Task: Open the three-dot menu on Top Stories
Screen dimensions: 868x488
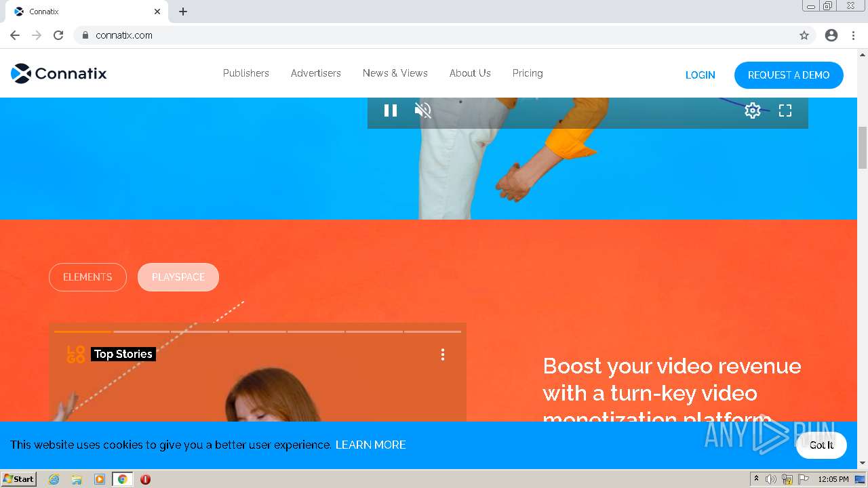Action: pyautogui.click(x=443, y=354)
